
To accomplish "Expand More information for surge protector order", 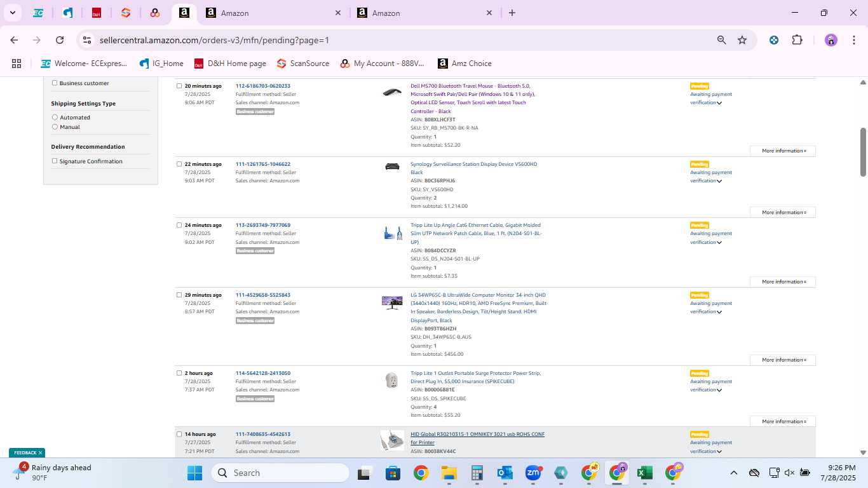I will [x=783, y=421].
